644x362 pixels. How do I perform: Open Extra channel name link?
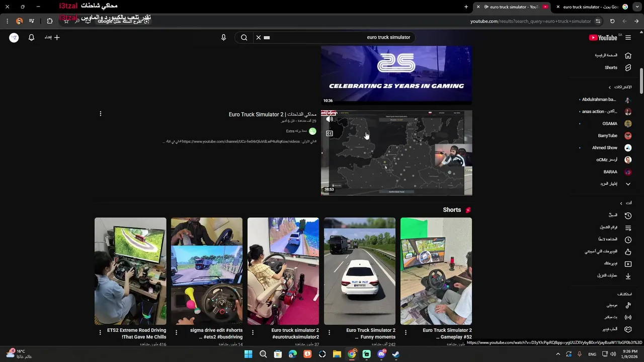tap(297, 131)
